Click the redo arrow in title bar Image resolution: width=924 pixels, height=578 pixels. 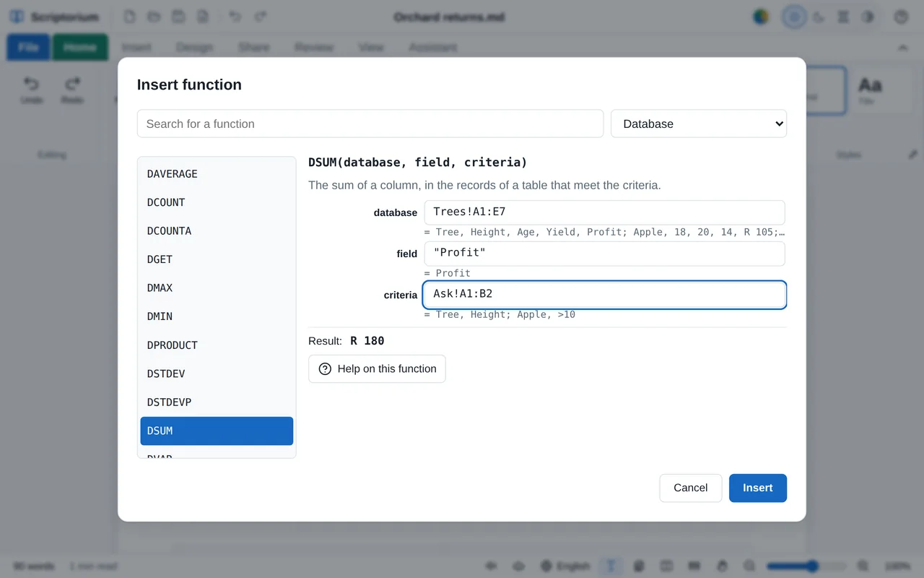click(x=261, y=17)
